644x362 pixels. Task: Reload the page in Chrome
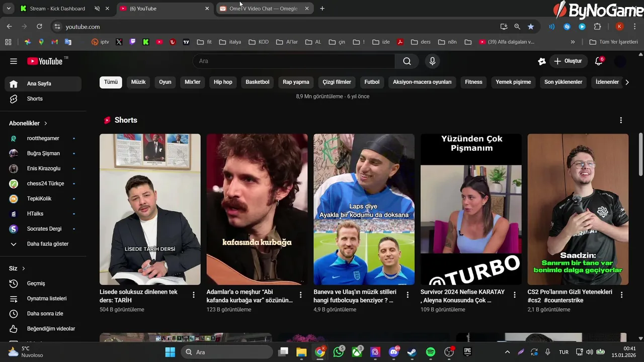pos(39,27)
